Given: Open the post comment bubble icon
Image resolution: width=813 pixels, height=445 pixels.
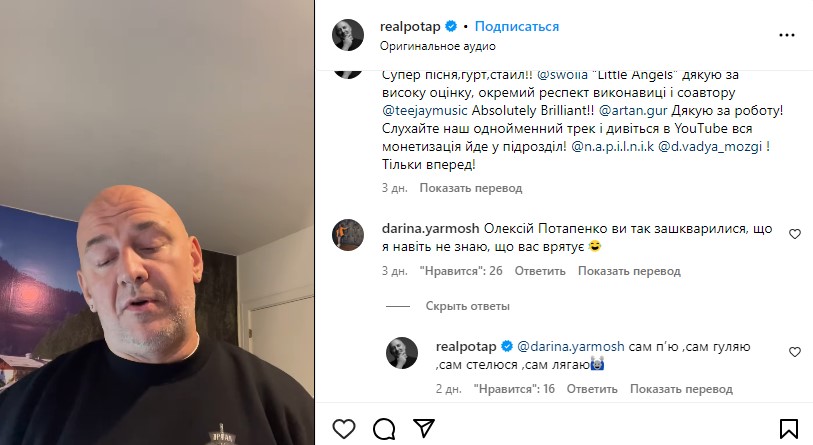Looking at the screenshot, I should (384, 429).
